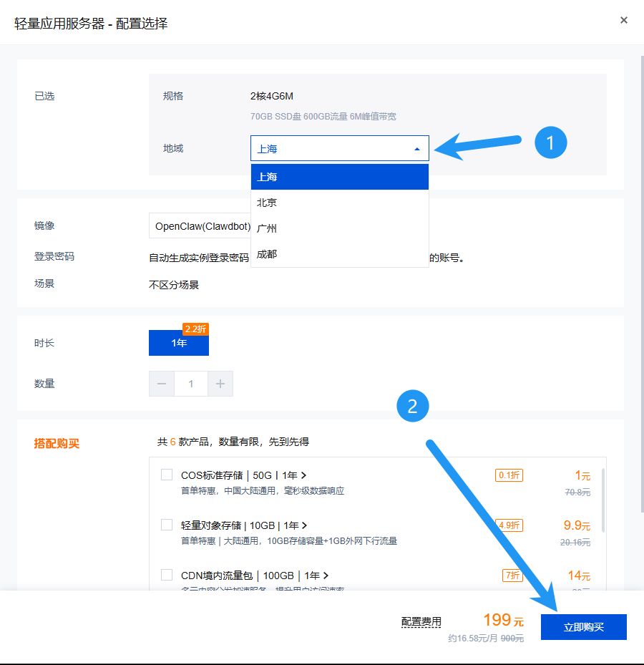Select the 1年 duration option
The image size is (644, 665).
(179, 343)
